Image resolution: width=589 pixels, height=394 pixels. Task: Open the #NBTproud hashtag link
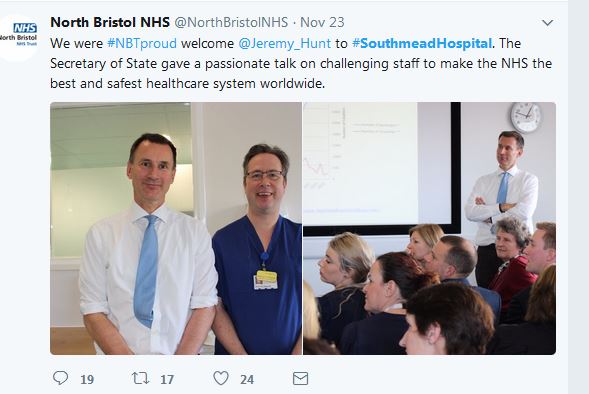pyautogui.click(x=142, y=44)
